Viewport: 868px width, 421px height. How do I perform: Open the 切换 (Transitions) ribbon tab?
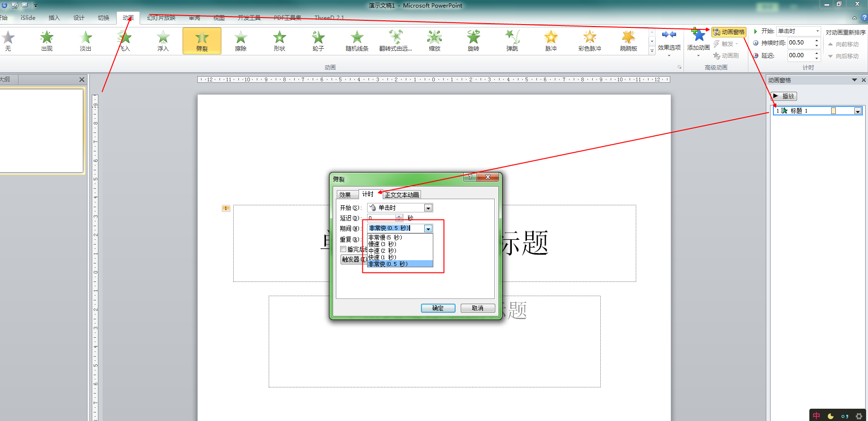point(104,18)
